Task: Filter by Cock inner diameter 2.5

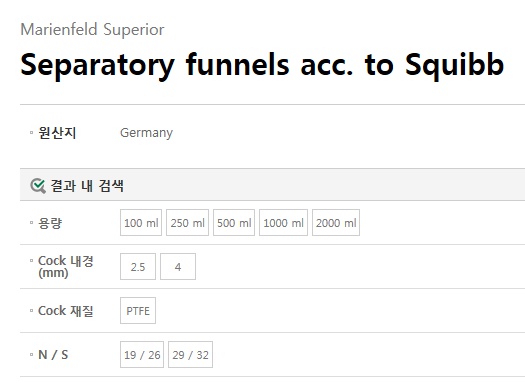Action: [x=138, y=266]
